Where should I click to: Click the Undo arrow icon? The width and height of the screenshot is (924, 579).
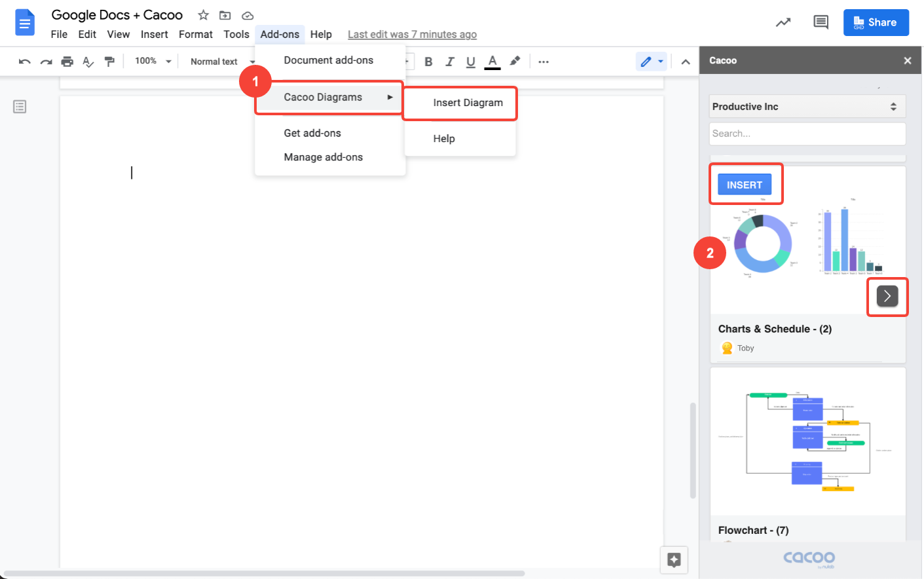point(25,62)
